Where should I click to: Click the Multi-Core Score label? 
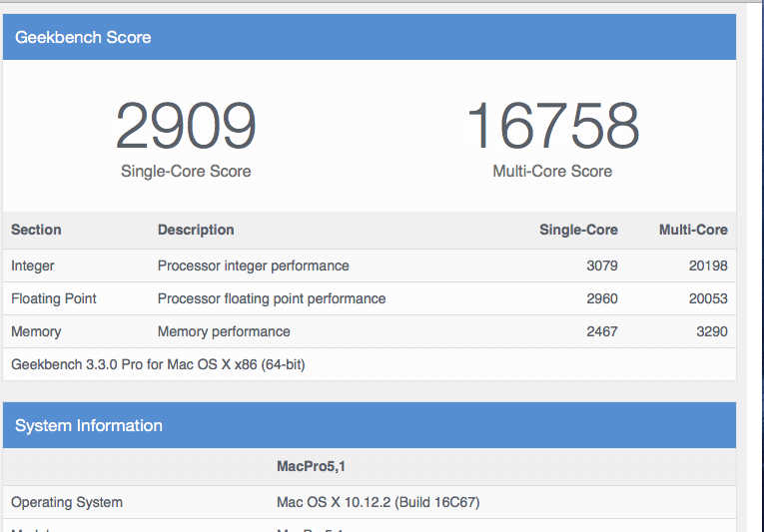(552, 171)
